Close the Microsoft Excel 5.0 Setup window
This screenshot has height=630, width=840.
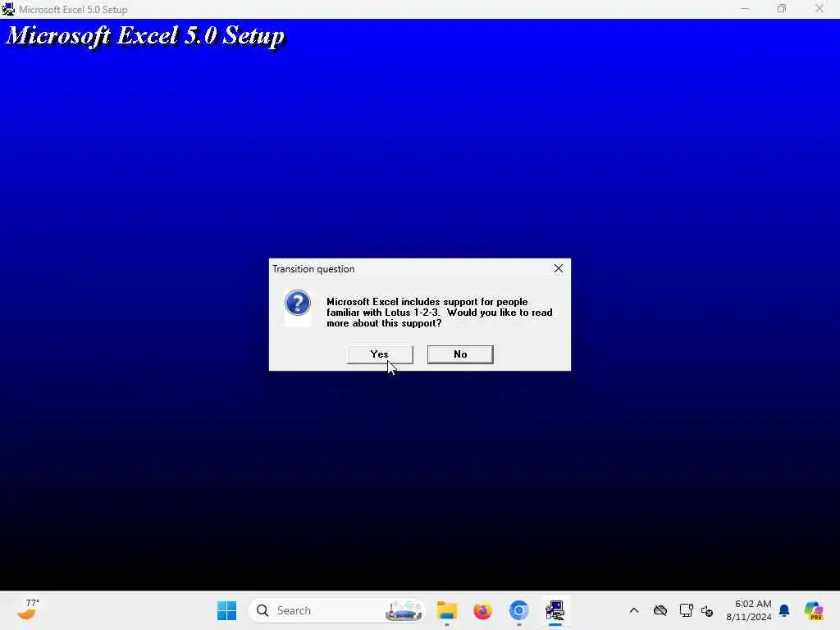click(x=819, y=8)
